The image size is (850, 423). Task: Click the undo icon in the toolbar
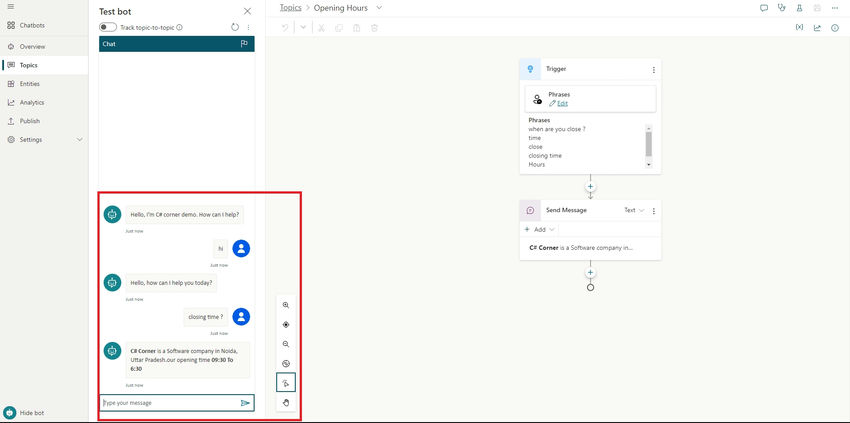pyautogui.click(x=285, y=28)
